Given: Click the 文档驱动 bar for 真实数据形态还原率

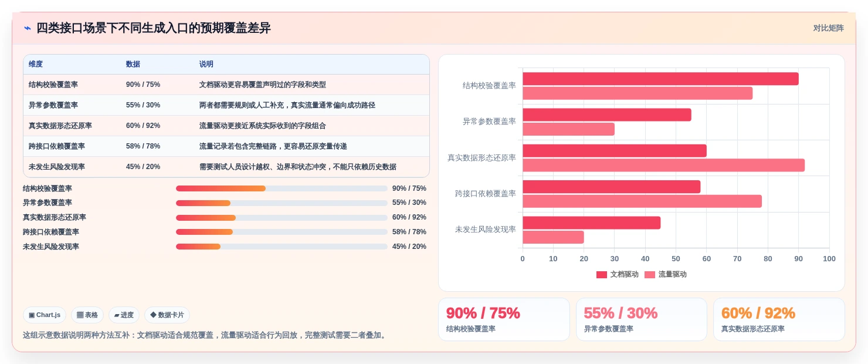Looking at the screenshot, I should [x=615, y=151].
